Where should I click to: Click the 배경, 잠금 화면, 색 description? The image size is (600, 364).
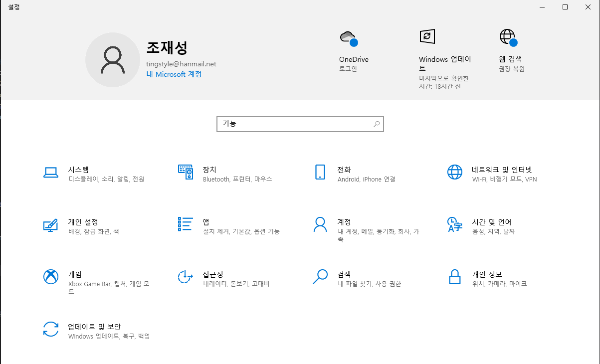pyautogui.click(x=94, y=231)
